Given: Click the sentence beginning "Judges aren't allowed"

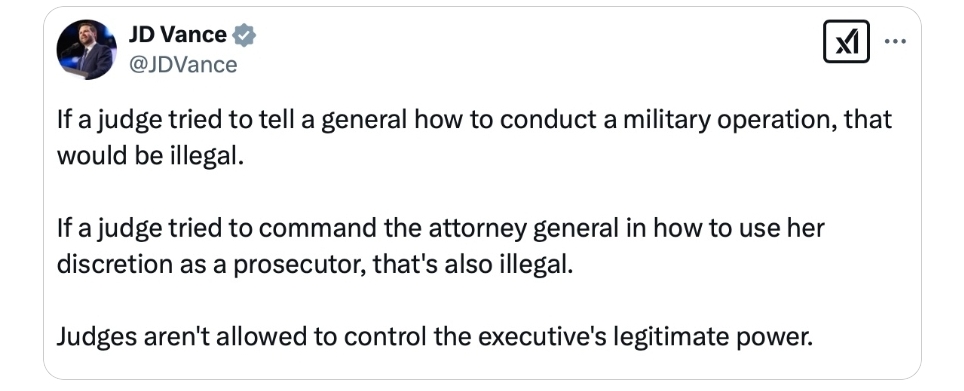Looking at the screenshot, I should click(435, 336).
